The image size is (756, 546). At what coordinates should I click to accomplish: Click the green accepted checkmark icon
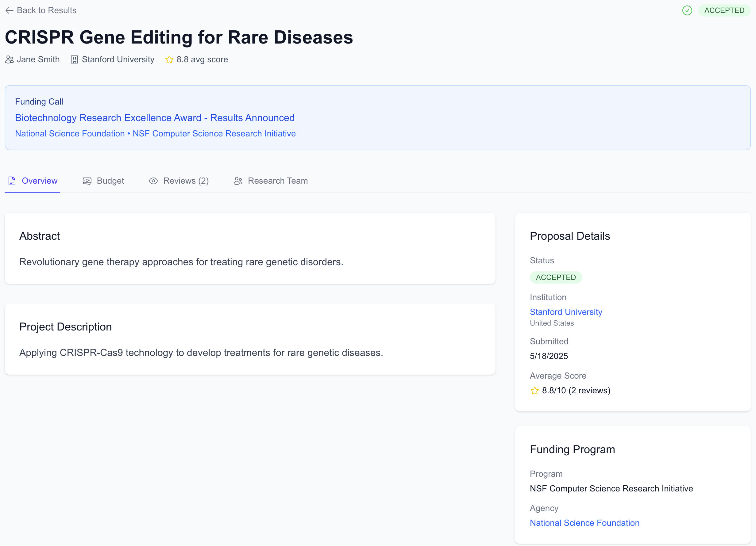pos(687,11)
